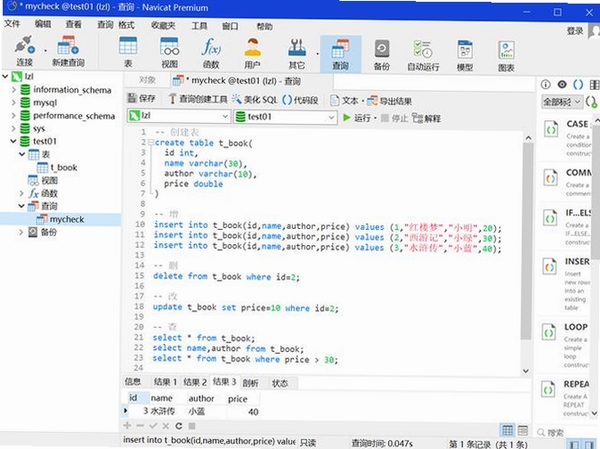Screen dimensions: 600x449
Task: Switch to the 对象 objects tab
Action: tap(147, 80)
